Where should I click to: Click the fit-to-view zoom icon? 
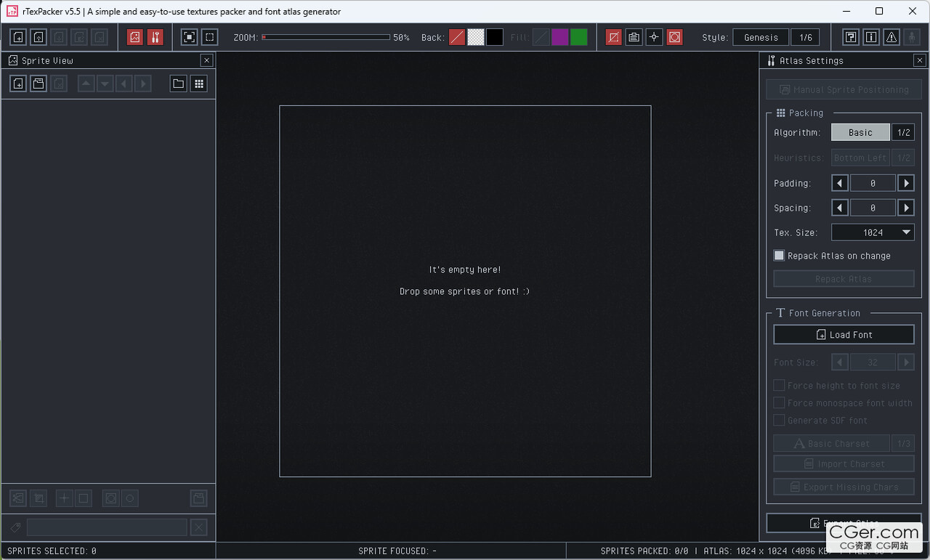189,37
